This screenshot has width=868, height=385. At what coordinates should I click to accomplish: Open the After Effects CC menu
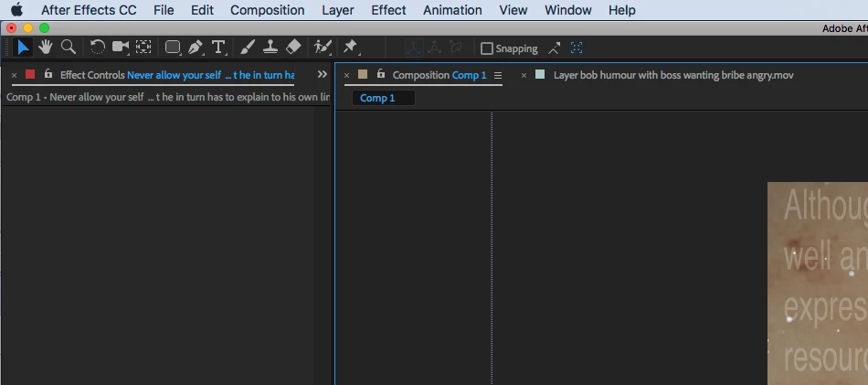click(x=89, y=10)
